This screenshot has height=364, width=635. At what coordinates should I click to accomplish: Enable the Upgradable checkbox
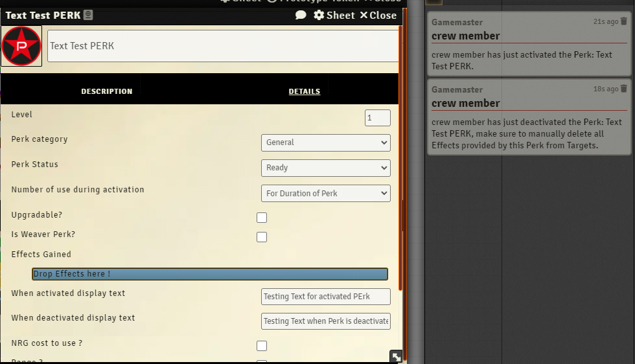[x=262, y=218]
